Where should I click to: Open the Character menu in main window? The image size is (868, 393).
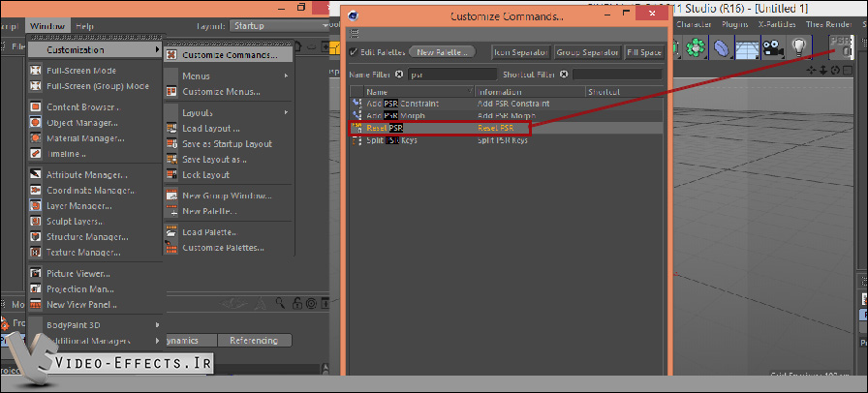tap(697, 24)
